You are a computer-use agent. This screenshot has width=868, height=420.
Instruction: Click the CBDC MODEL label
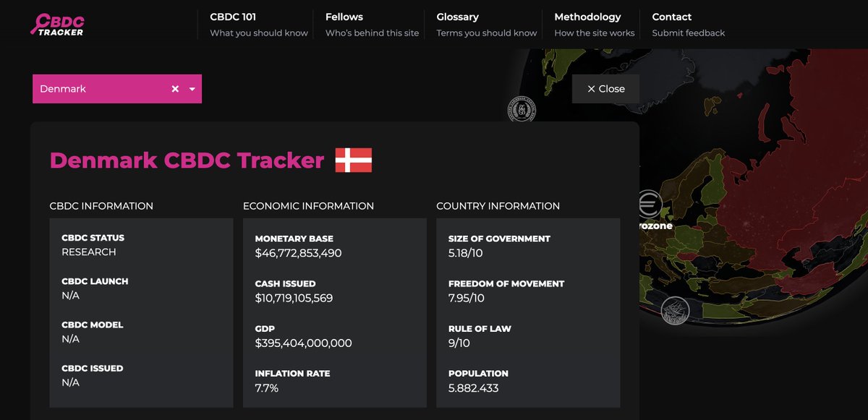point(93,325)
